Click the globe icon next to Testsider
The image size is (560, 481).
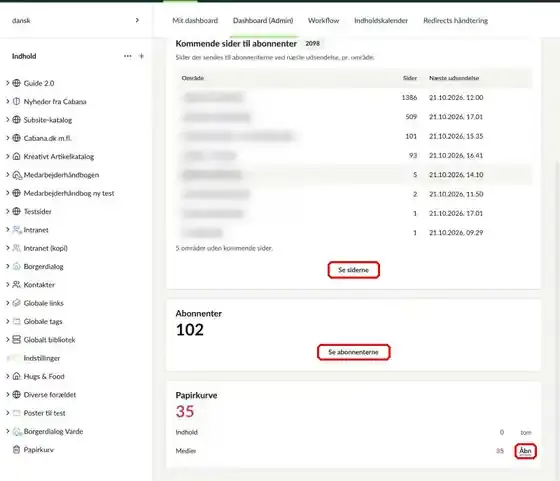(16, 211)
